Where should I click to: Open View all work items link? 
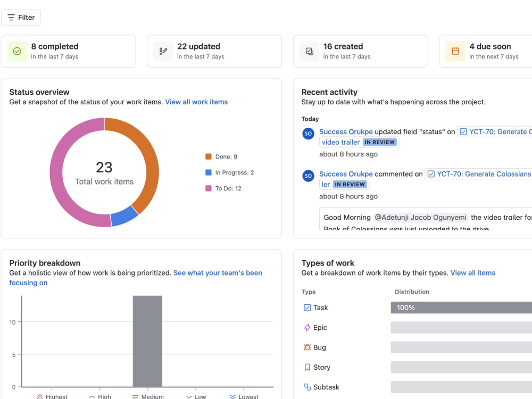pos(196,102)
